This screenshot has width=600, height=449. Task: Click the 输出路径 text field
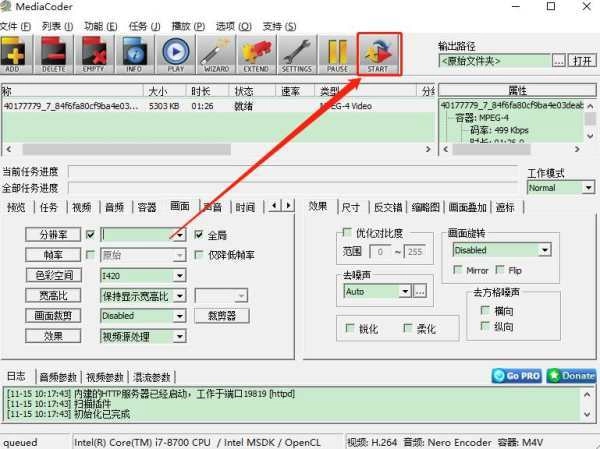pyautogui.click(x=495, y=61)
